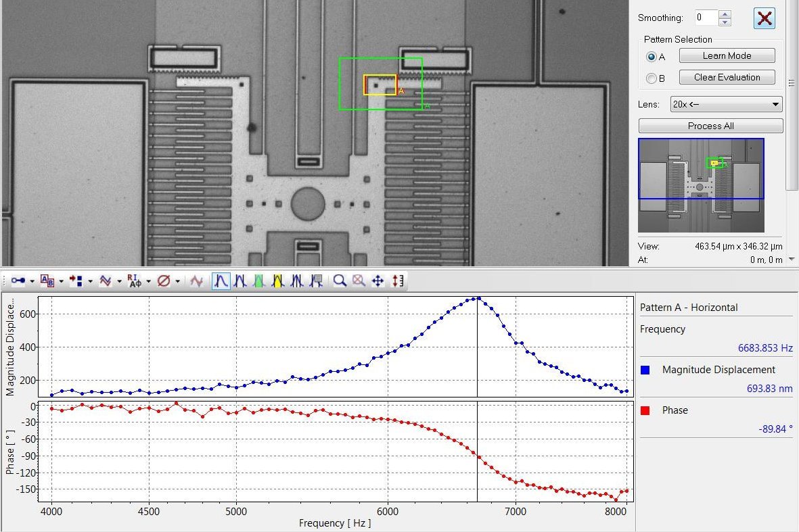
Task: Select the green filled peak marker tool
Action: coord(259,281)
